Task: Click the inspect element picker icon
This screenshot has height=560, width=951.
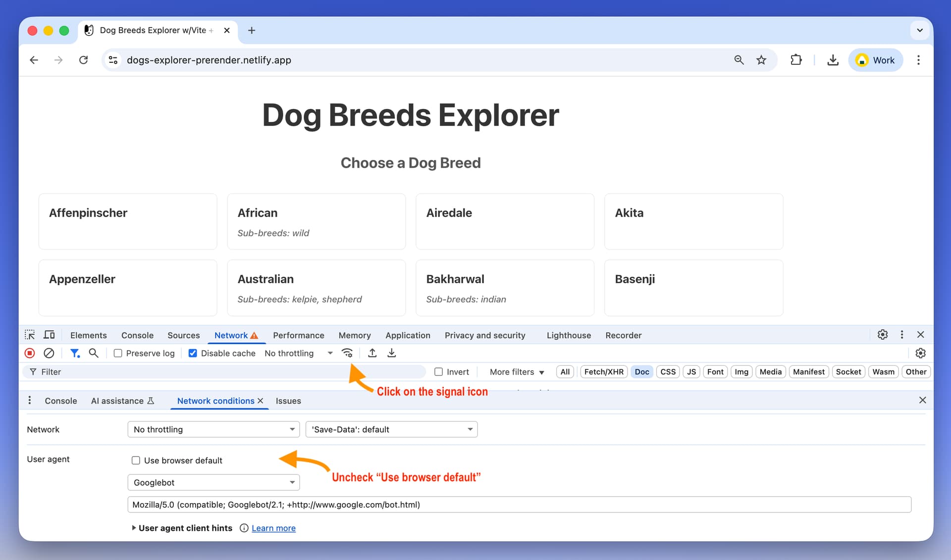Action: click(30, 335)
